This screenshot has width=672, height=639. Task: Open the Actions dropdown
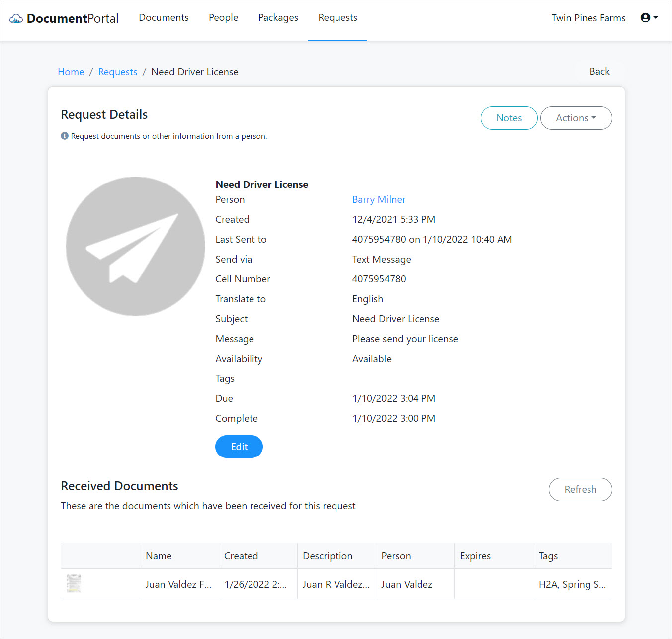click(576, 118)
